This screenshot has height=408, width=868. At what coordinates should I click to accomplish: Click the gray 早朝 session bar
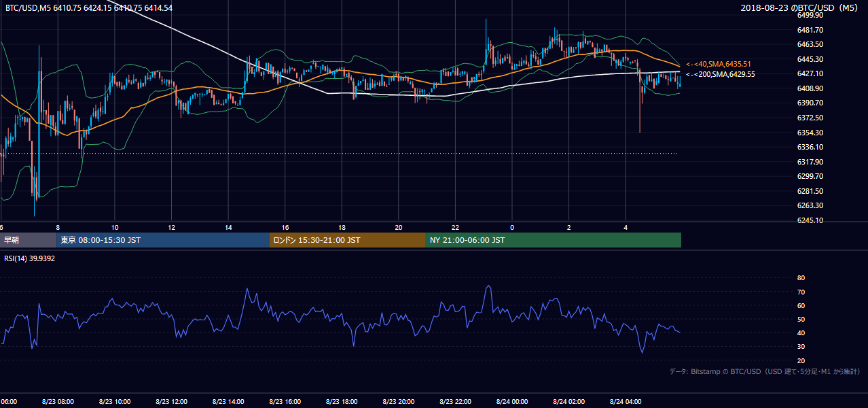point(28,240)
